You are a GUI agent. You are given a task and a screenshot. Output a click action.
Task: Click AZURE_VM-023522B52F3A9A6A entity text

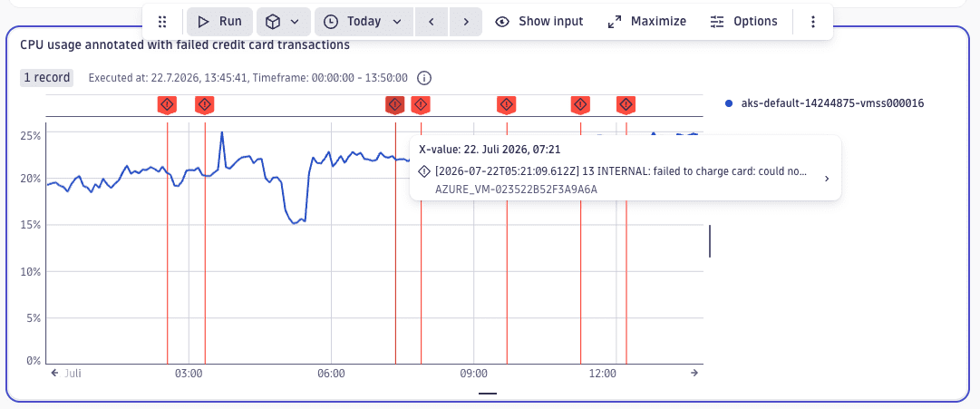click(516, 189)
